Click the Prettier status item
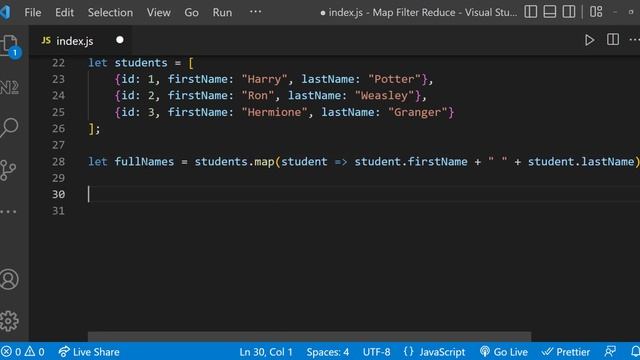 point(566,351)
